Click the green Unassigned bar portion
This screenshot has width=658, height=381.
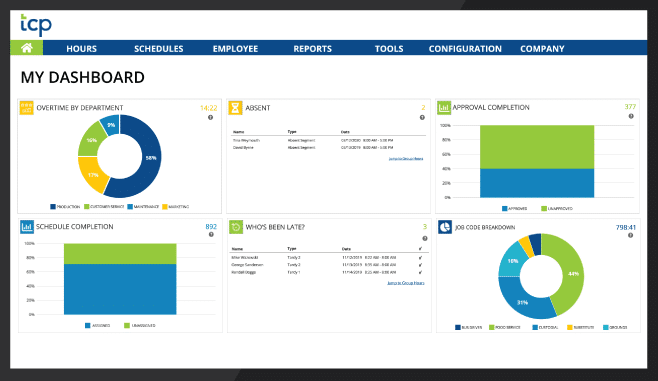(120, 253)
